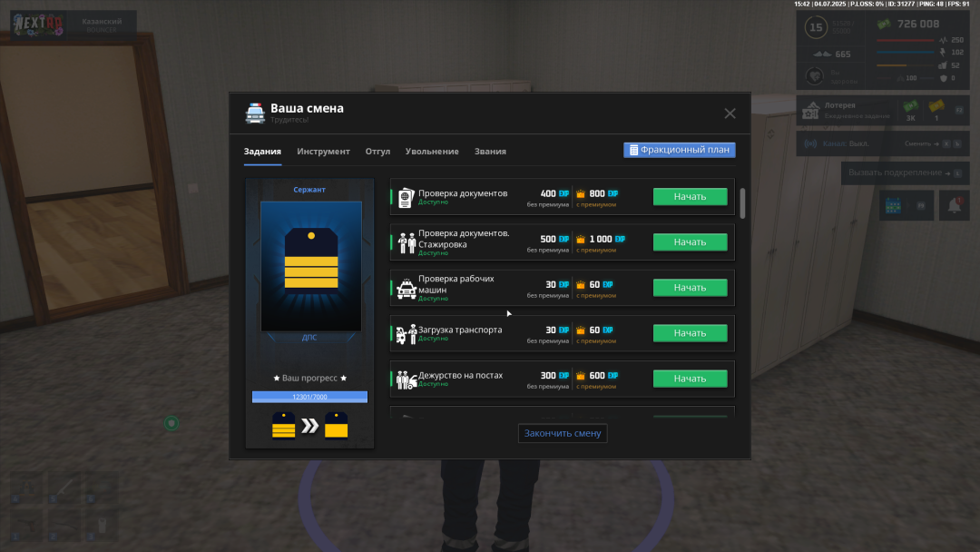Click Закончить смену button

click(563, 433)
